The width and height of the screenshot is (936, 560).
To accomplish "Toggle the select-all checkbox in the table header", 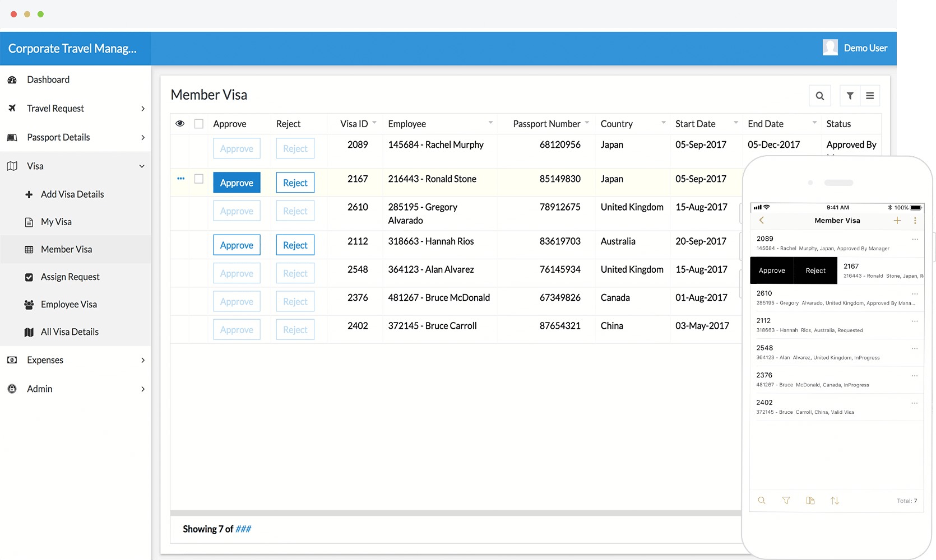I will (199, 123).
